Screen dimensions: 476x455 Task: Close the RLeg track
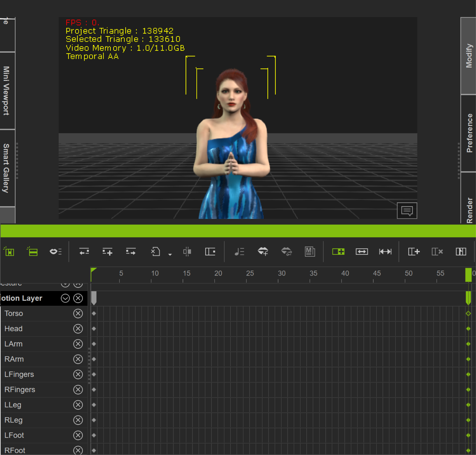[78, 420]
